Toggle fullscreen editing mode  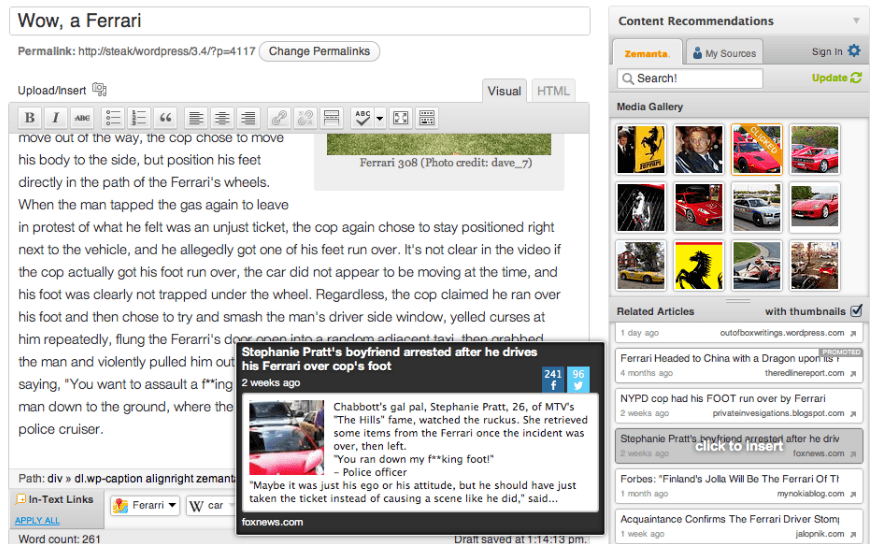401,118
